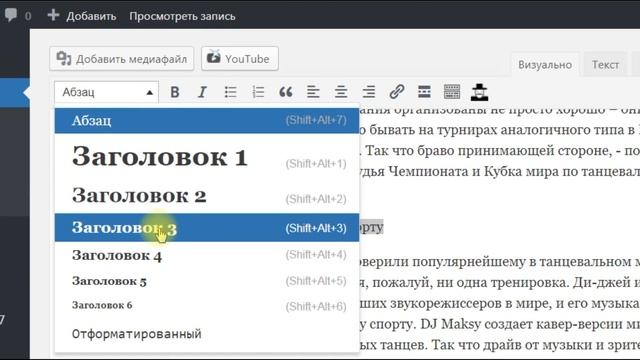Image resolution: width=640 pixels, height=360 pixels.
Task: Open comments bubble in admin bar
Action: point(11,15)
